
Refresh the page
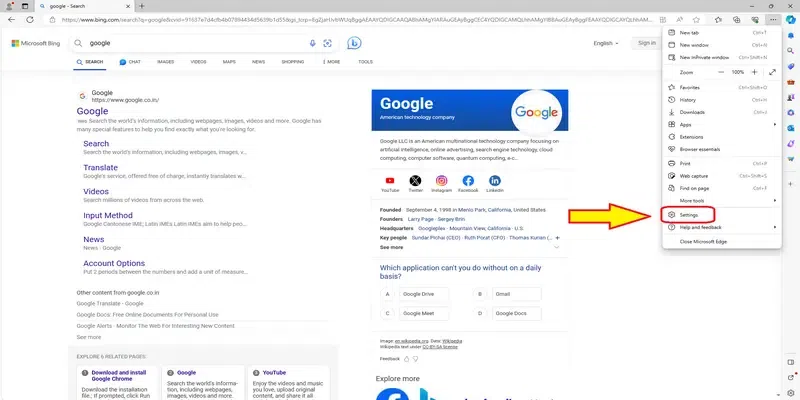pyautogui.click(x=30, y=19)
